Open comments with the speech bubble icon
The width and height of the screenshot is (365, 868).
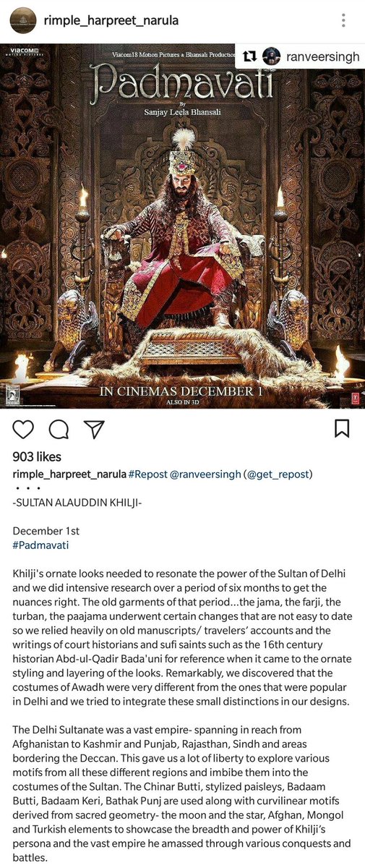click(x=59, y=429)
